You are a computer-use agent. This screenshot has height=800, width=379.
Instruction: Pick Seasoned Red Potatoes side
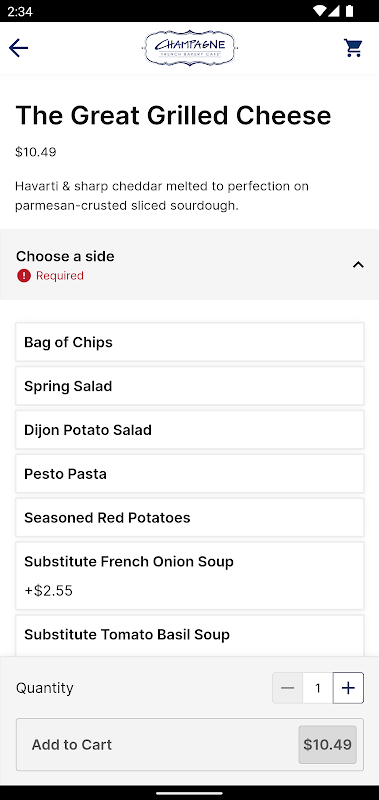(190, 517)
